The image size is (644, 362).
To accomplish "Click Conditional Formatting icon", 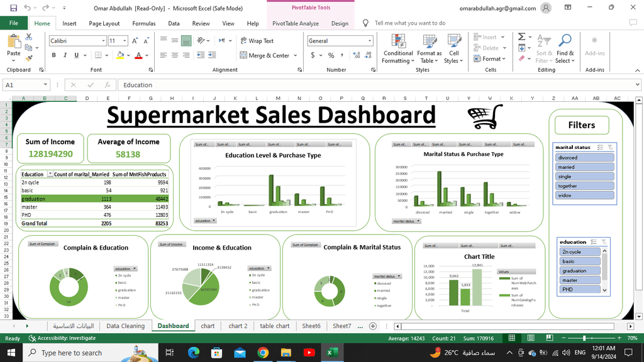I will [x=398, y=41].
